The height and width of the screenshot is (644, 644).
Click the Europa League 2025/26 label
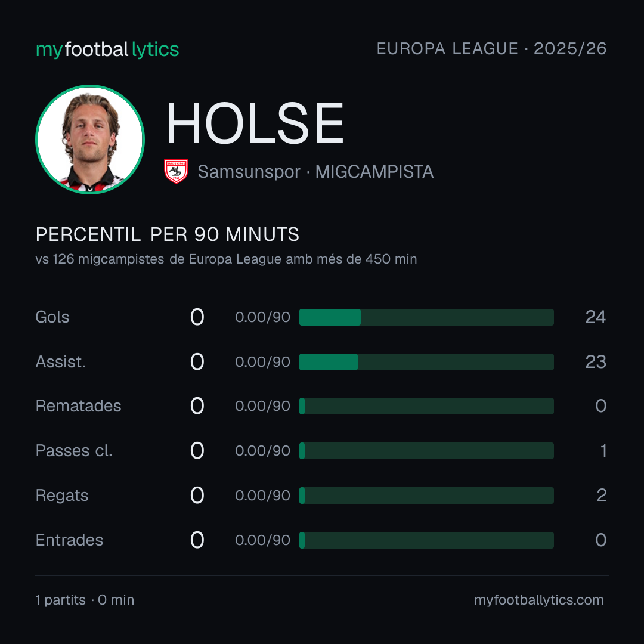click(x=491, y=49)
